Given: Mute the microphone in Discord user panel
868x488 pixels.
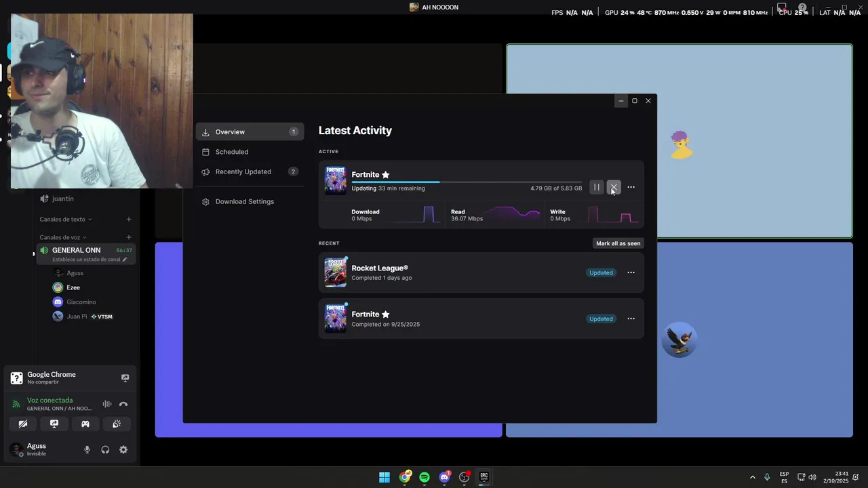Looking at the screenshot, I should point(87,449).
